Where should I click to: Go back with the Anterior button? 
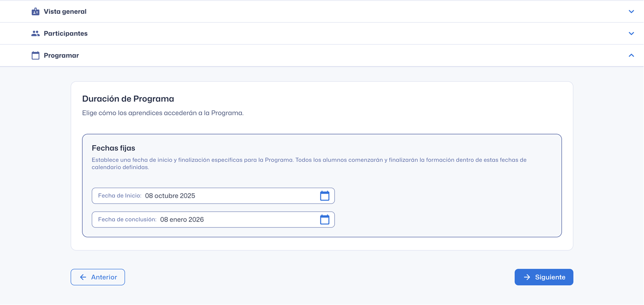pyautogui.click(x=98, y=277)
